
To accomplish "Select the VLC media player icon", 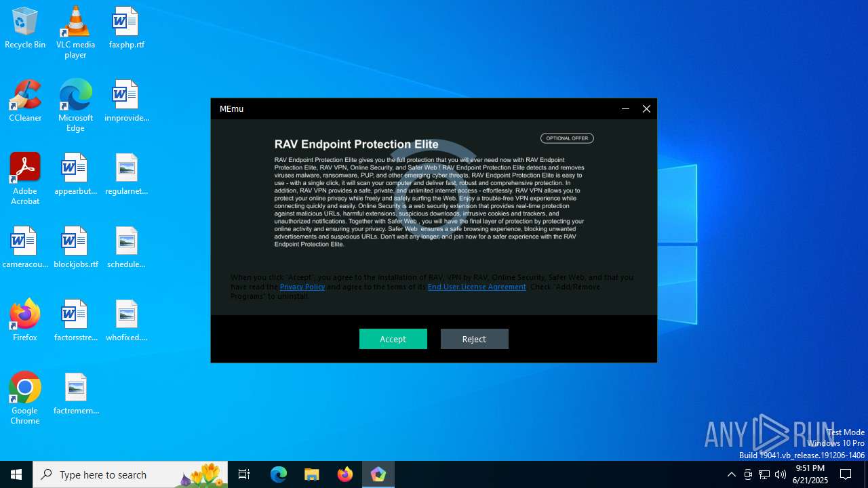I will pyautogui.click(x=75, y=32).
